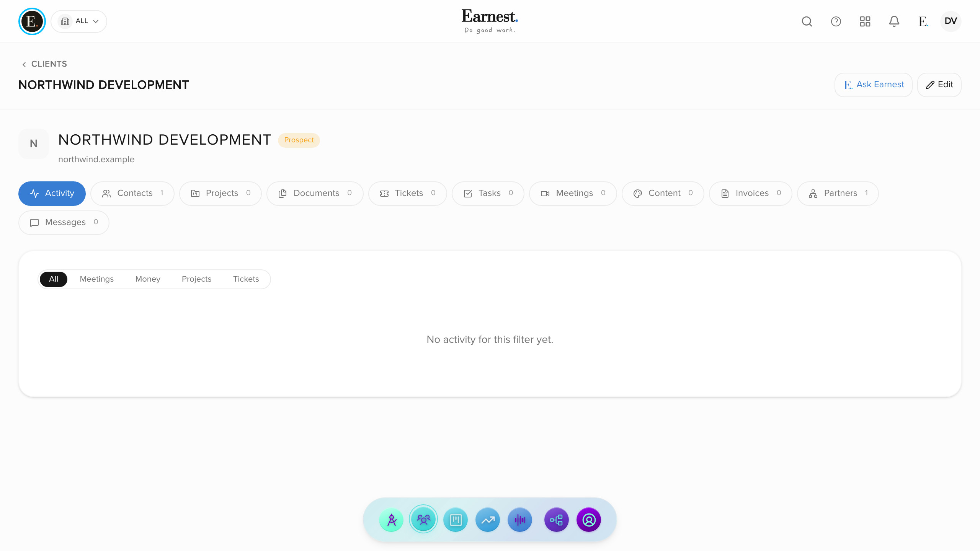The width and height of the screenshot is (980, 551).
Task: Select the Activity tab
Action: (x=52, y=194)
